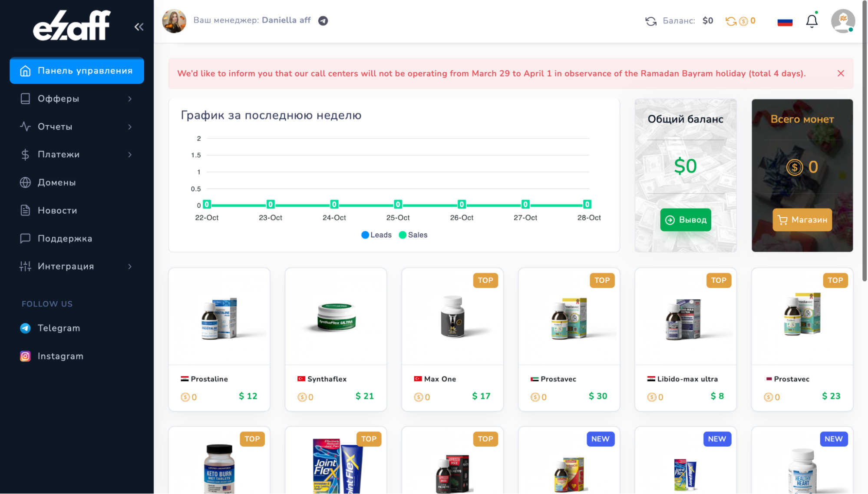Select the 25-Oct data point on chart

pyautogui.click(x=398, y=205)
